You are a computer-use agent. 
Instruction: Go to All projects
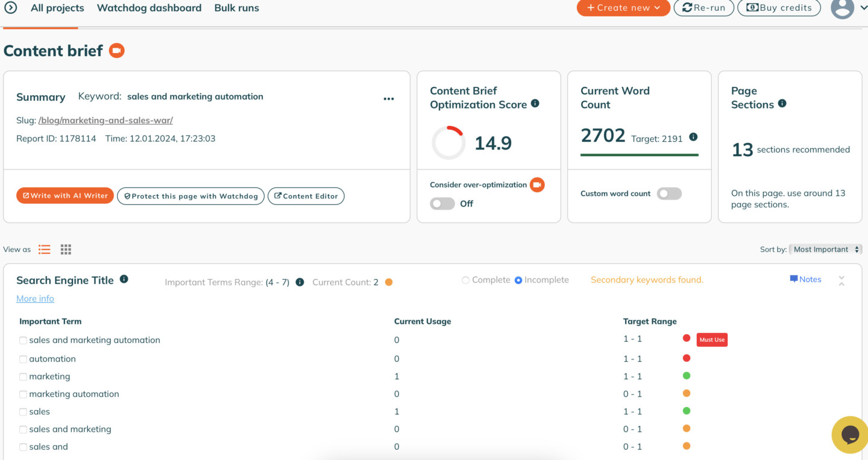[57, 8]
